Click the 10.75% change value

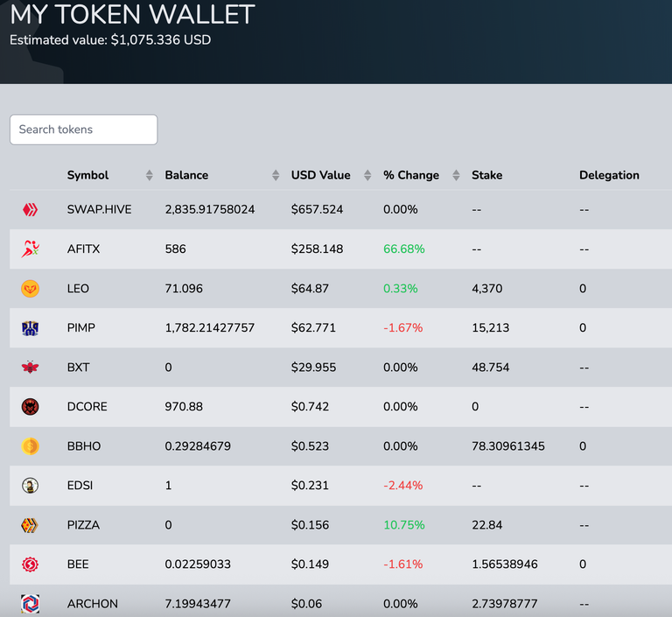coord(403,525)
